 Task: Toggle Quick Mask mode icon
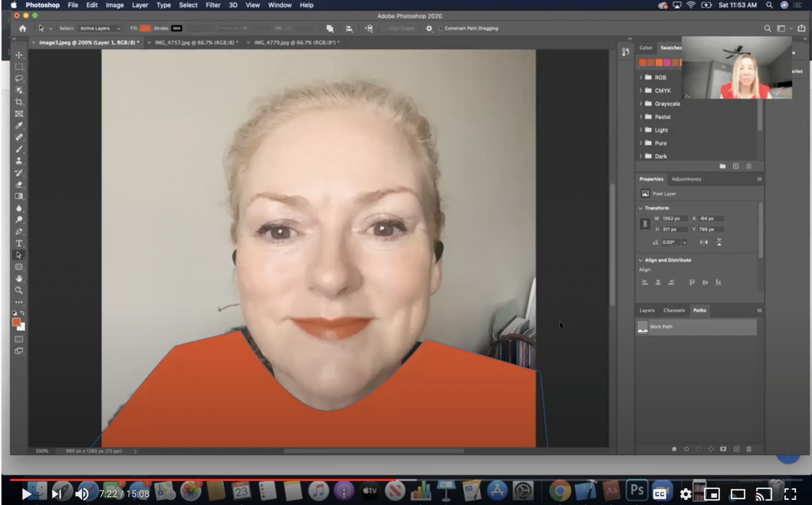(x=19, y=339)
